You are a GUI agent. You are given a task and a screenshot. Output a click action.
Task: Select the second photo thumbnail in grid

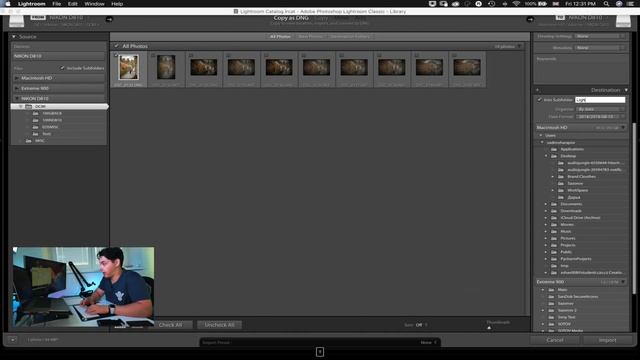(166, 67)
